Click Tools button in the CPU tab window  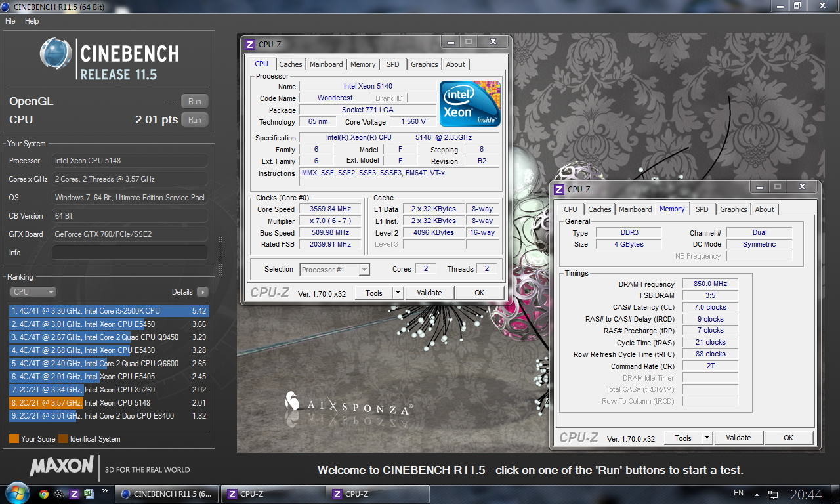coord(374,293)
